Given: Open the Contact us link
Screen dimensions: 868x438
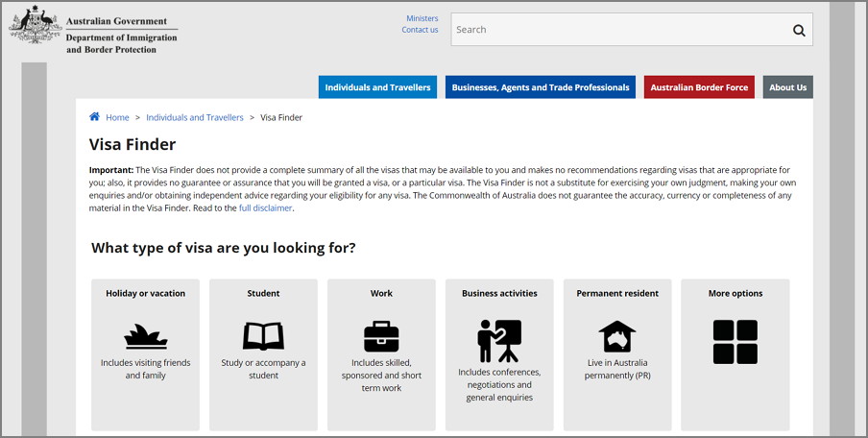Looking at the screenshot, I should [421, 30].
